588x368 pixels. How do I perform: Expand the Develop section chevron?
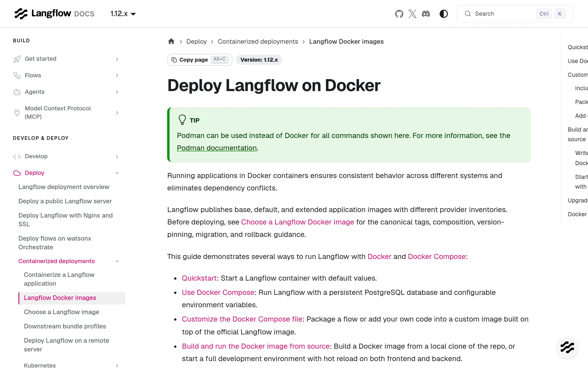[117, 157]
